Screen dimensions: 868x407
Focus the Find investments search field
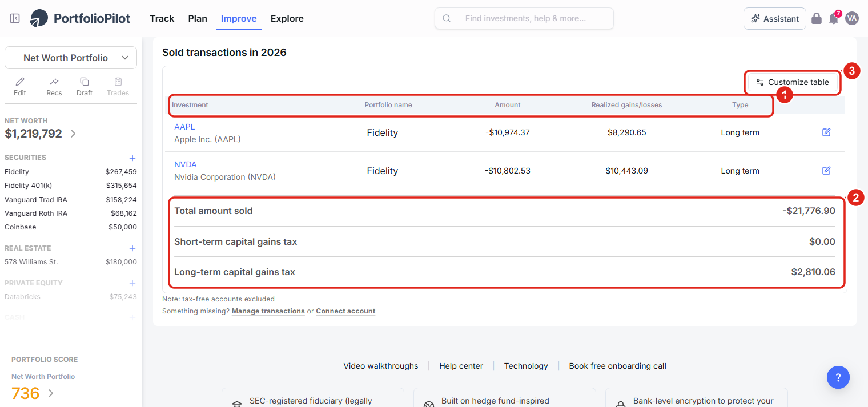coord(524,18)
